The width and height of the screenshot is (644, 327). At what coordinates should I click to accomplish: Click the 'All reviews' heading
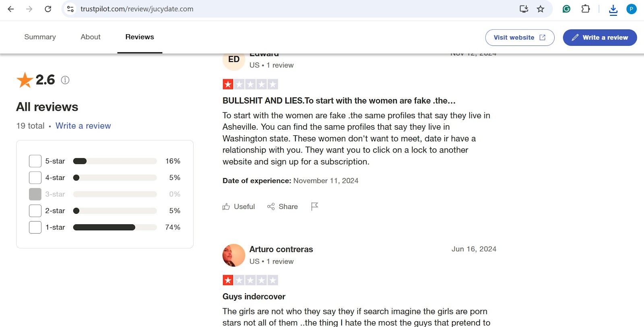coord(47,107)
